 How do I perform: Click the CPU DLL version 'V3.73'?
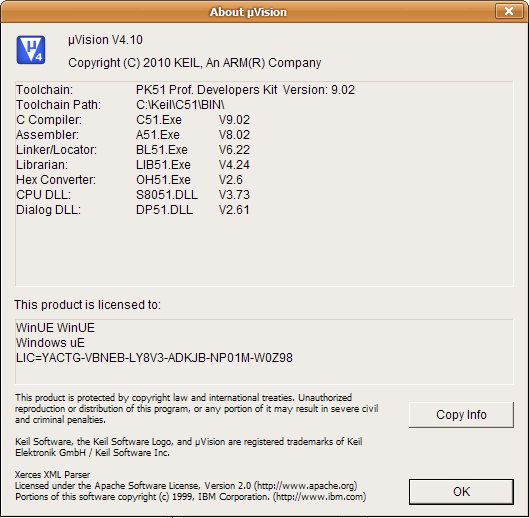click(x=234, y=195)
